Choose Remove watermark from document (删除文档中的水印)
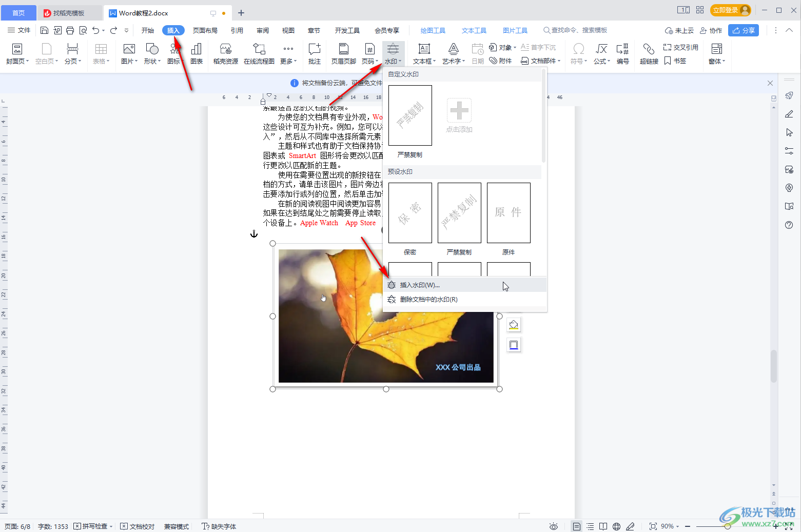This screenshot has width=801, height=532. 465,300
